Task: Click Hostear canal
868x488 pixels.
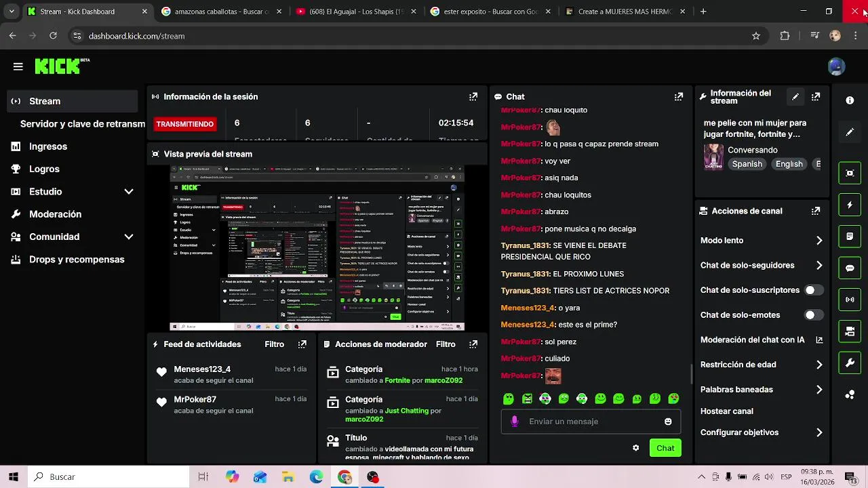Action: pyautogui.click(x=727, y=411)
